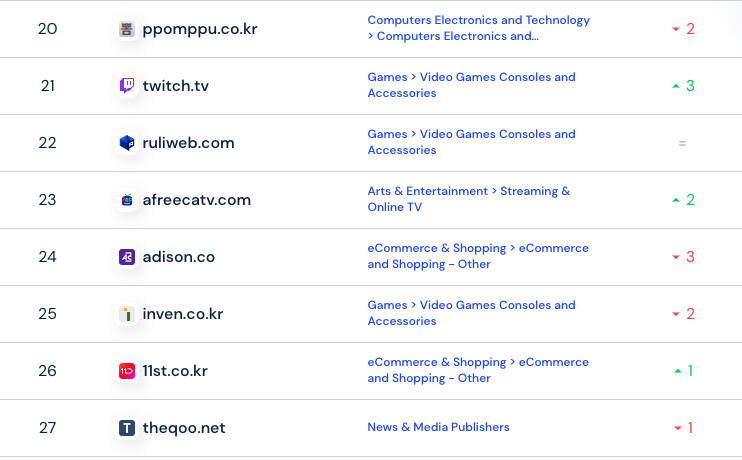Click the afreecatv.com favicon icon

[x=127, y=200]
